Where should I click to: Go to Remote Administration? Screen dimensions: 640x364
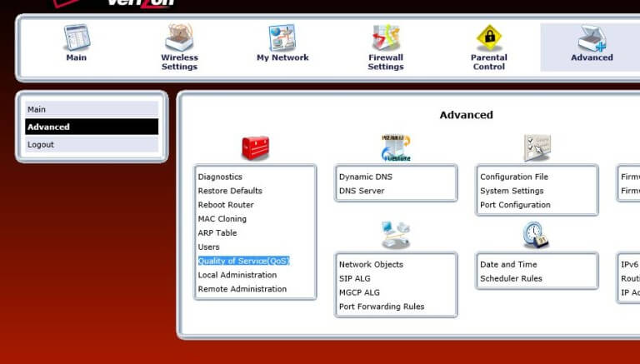[242, 289]
